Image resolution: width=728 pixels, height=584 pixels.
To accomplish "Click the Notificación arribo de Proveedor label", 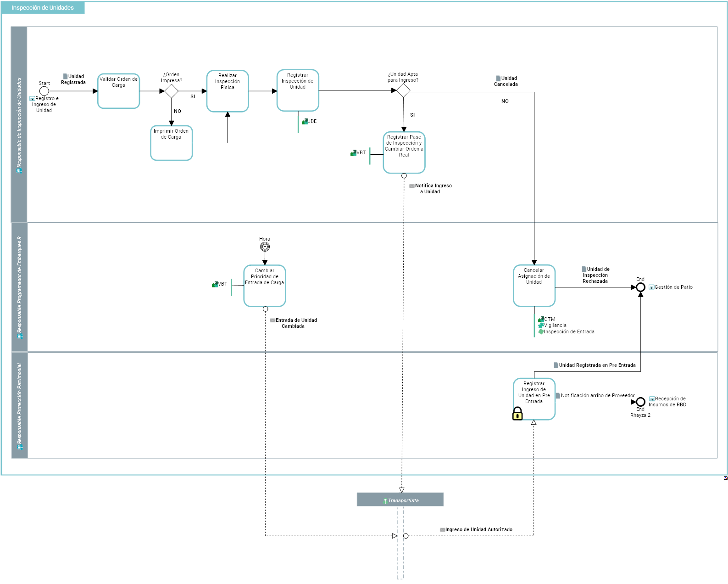I will [x=598, y=396].
